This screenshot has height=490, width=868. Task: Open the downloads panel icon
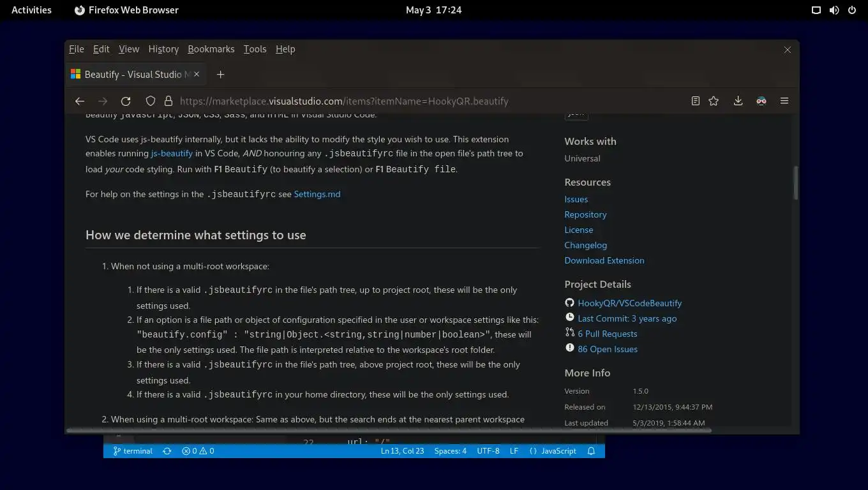[738, 101]
